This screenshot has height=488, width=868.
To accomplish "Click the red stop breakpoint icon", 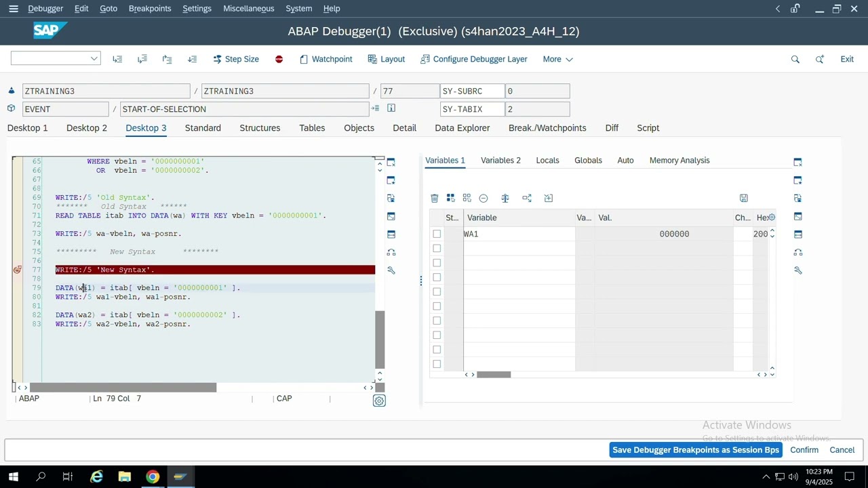I will tap(279, 59).
